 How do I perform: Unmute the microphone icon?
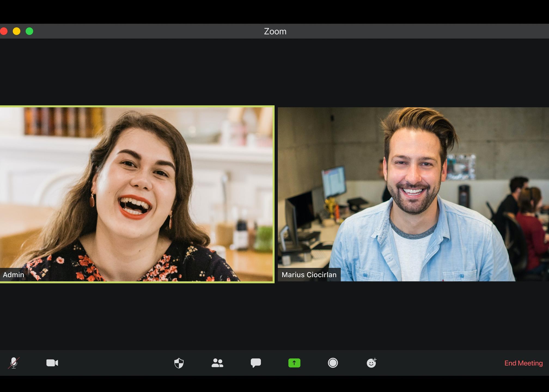(14, 363)
